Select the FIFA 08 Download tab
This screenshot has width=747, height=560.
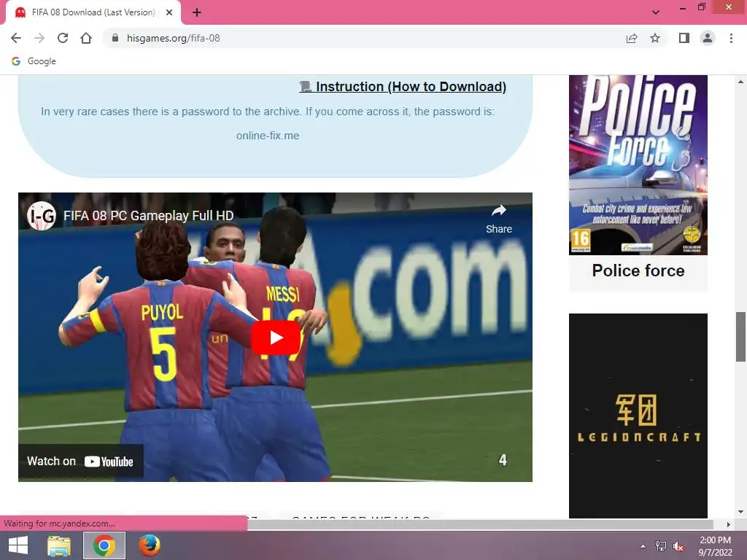[93, 12]
